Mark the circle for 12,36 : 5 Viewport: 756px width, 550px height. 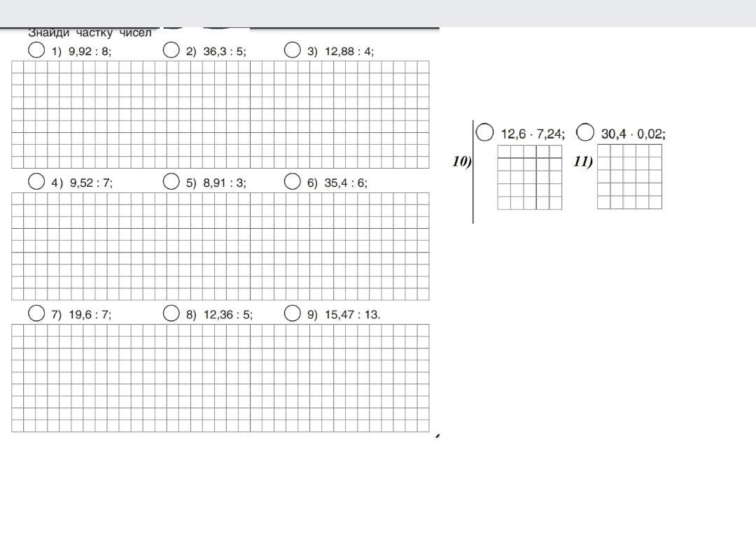(x=171, y=313)
